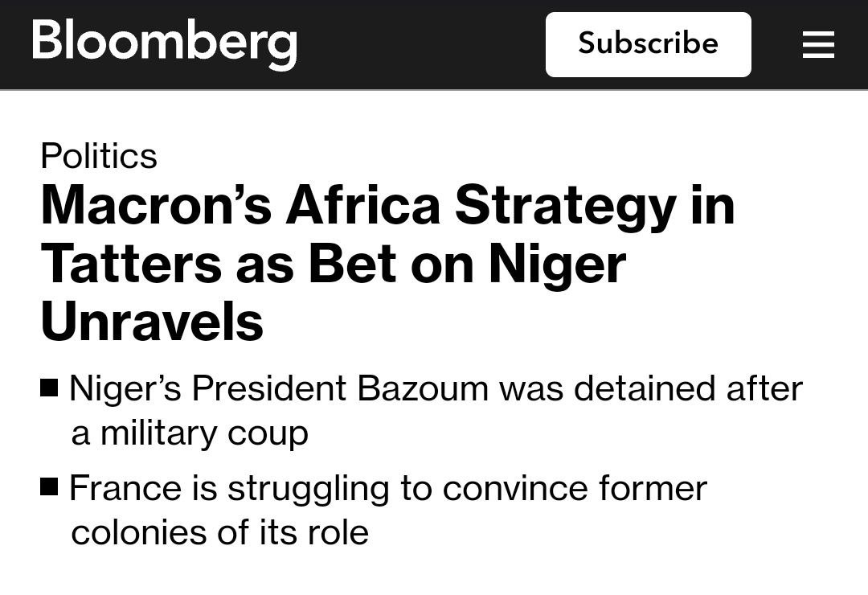Click the word "Africa" in the headline
This screenshot has height=595, width=868.
tap(362, 204)
